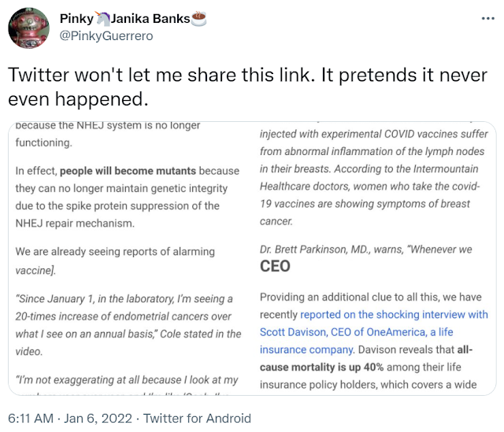
Task: Click the bold CEO heading in the image
Action: tap(275, 266)
